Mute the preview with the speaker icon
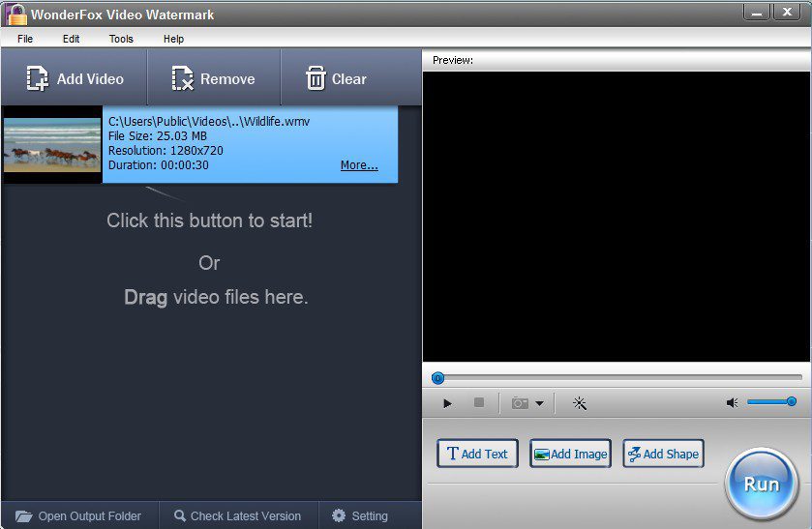This screenshot has width=812, height=529. [732, 402]
